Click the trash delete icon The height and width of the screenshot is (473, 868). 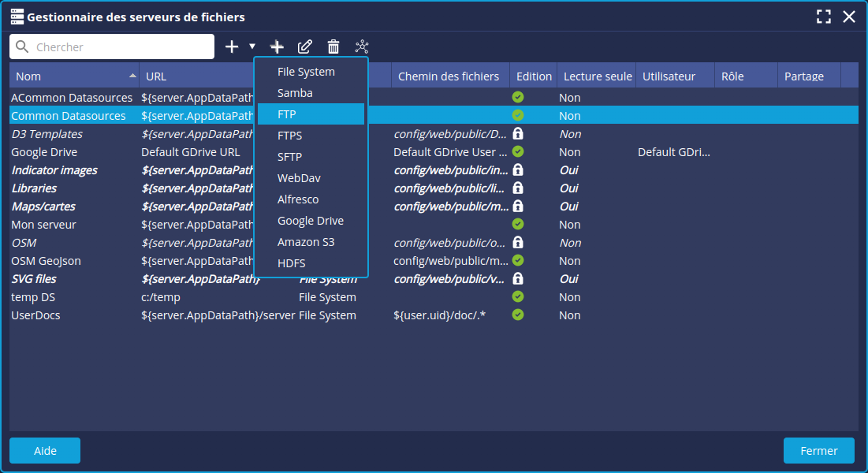333,47
